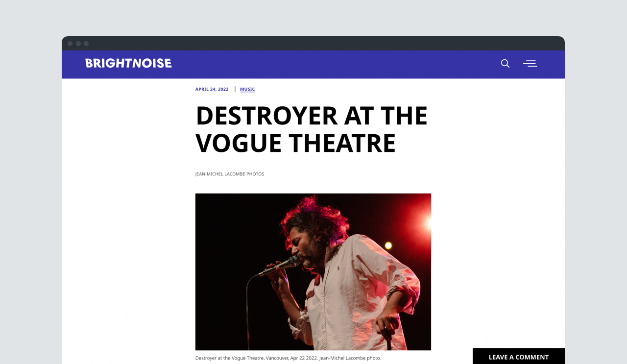
Task: Click the small yellow stage light in the photo
Action: click(388, 245)
